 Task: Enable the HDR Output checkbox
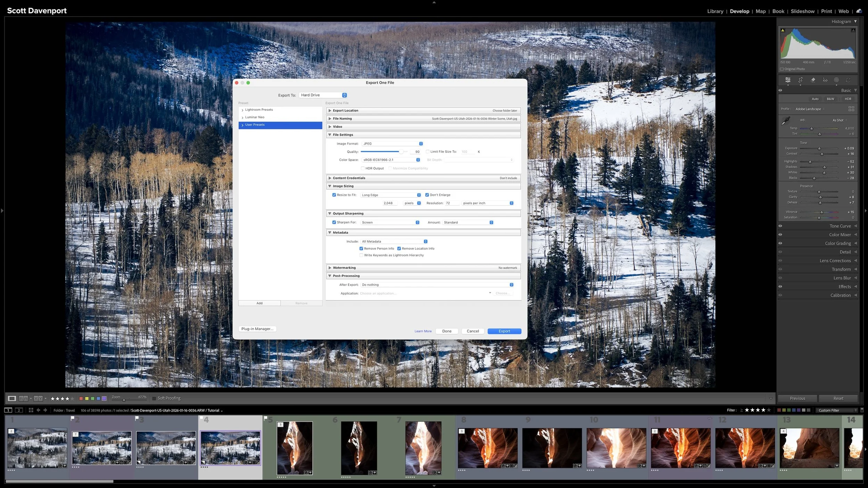pos(363,168)
